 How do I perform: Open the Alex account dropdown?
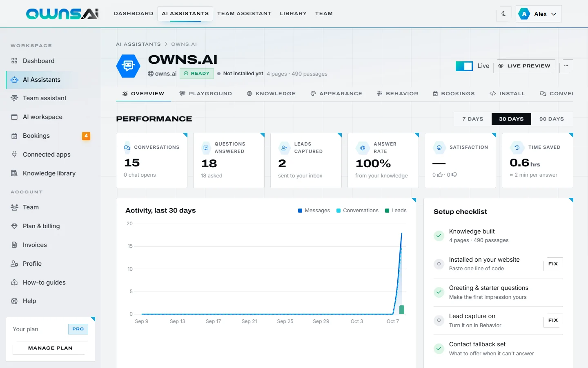click(x=539, y=14)
